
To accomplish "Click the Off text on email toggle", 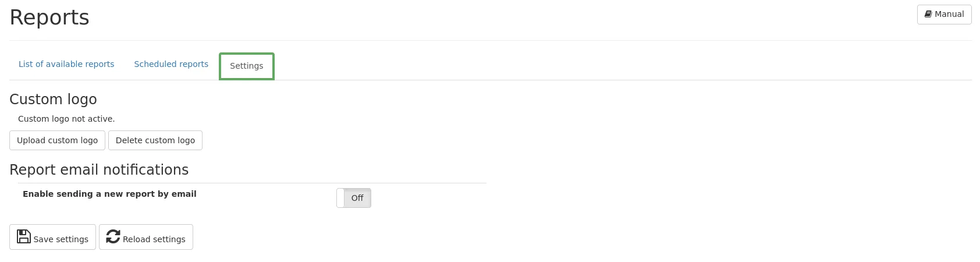I will [x=357, y=198].
